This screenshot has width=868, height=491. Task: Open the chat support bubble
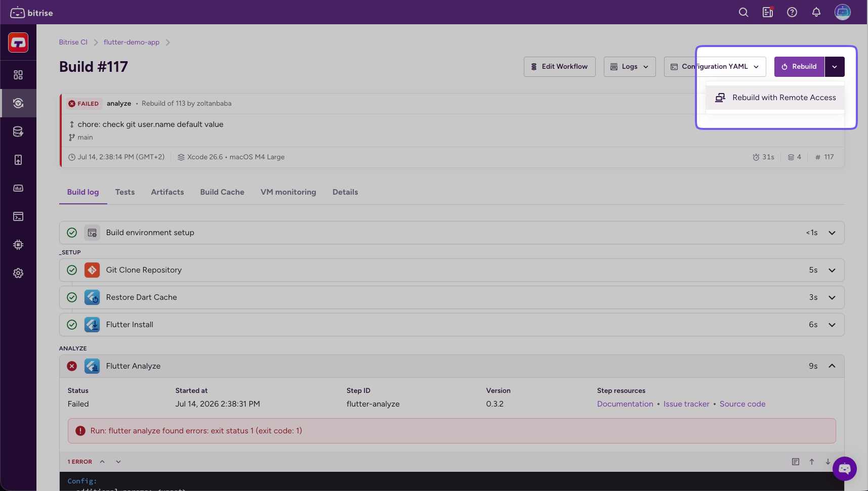pyautogui.click(x=845, y=469)
